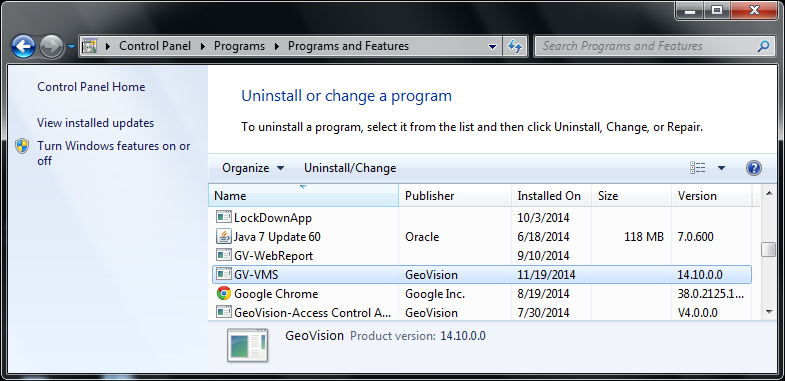
Task: Open the Organize menu
Action: click(x=253, y=168)
